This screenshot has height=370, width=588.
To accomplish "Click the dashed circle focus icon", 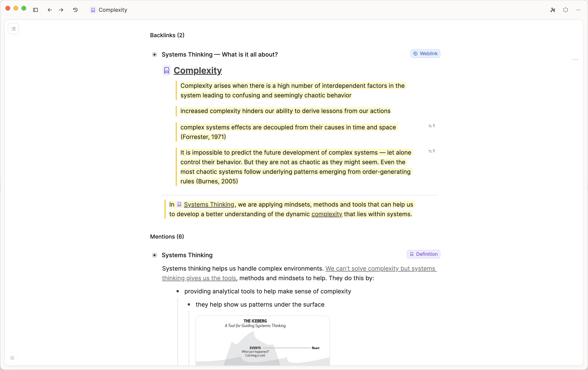I will pyautogui.click(x=566, y=10).
